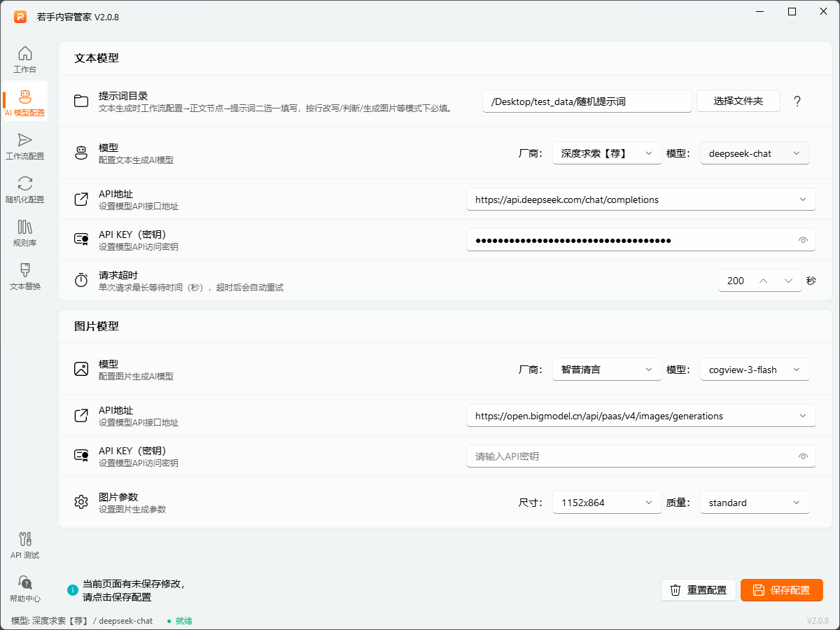Open the 质量 quality dropdown set to standard

(x=755, y=502)
